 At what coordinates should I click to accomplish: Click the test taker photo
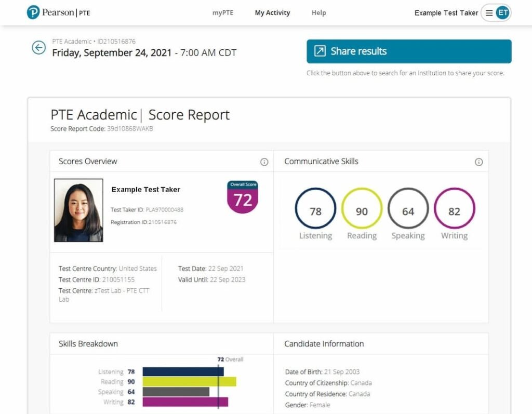coord(78,210)
